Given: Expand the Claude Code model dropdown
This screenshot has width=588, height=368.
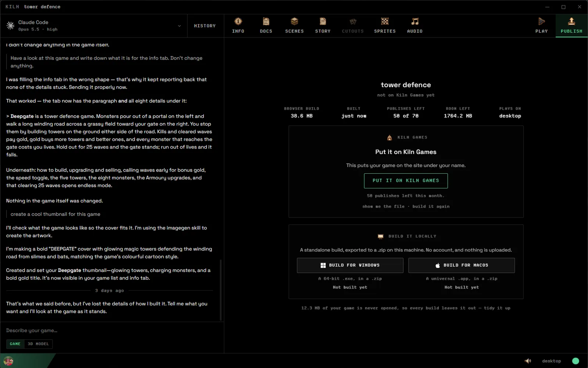Looking at the screenshot, I should pyautogui.click(x=179, y=26).
